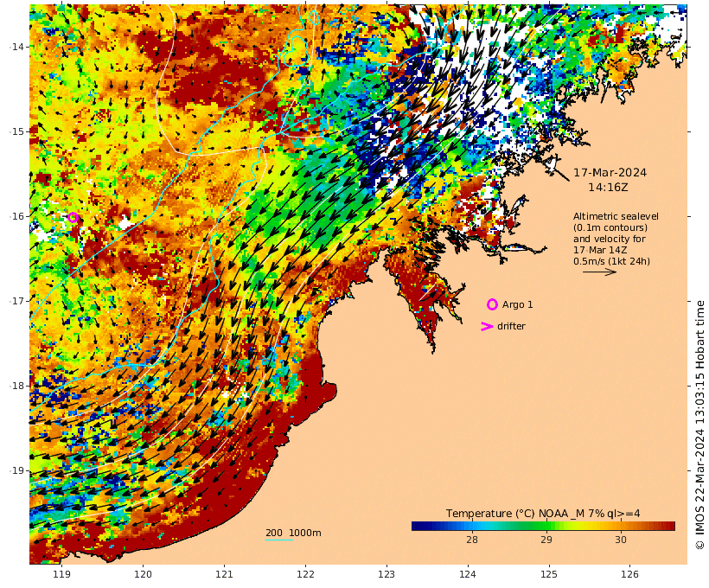Screen dimensions: 709x588
Task: Click the '29' color bar tick label
Action: [x=546, y=540]
